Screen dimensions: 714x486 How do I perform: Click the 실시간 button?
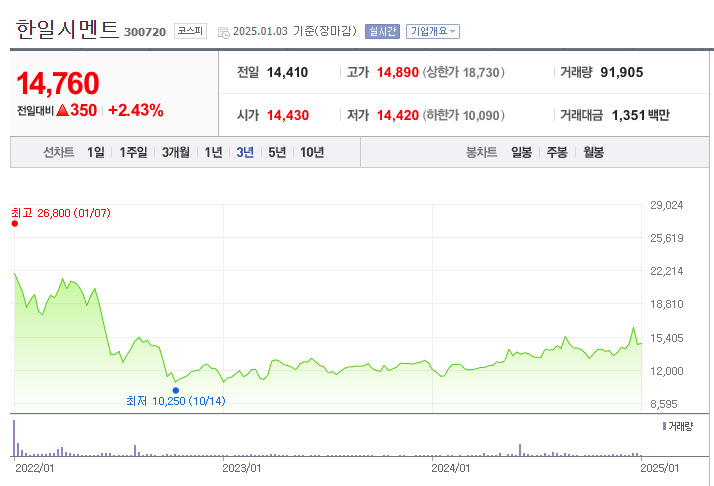point(382,31)
